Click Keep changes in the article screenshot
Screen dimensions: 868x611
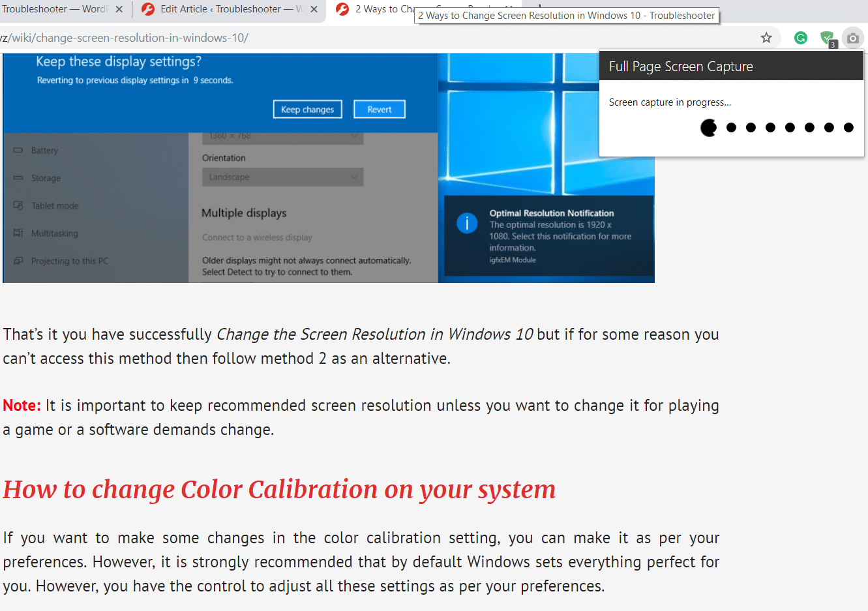click(x=307, y=110)
